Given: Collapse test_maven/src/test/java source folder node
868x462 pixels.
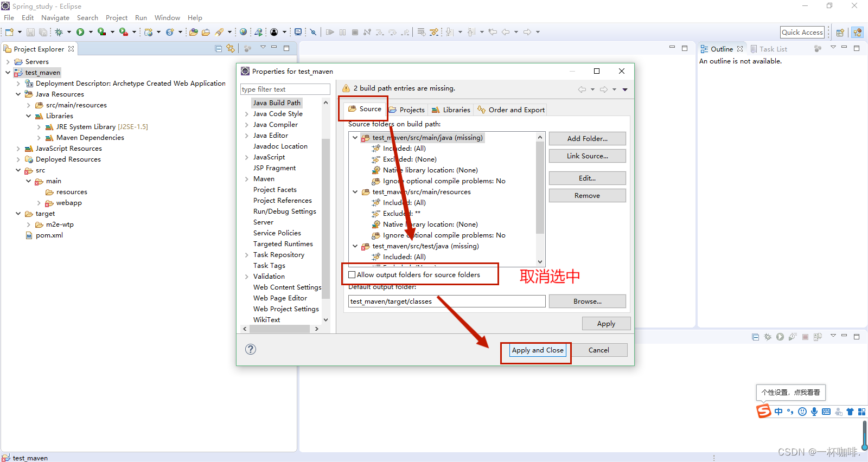Looking at the screenshot, I should pos(355,246).
